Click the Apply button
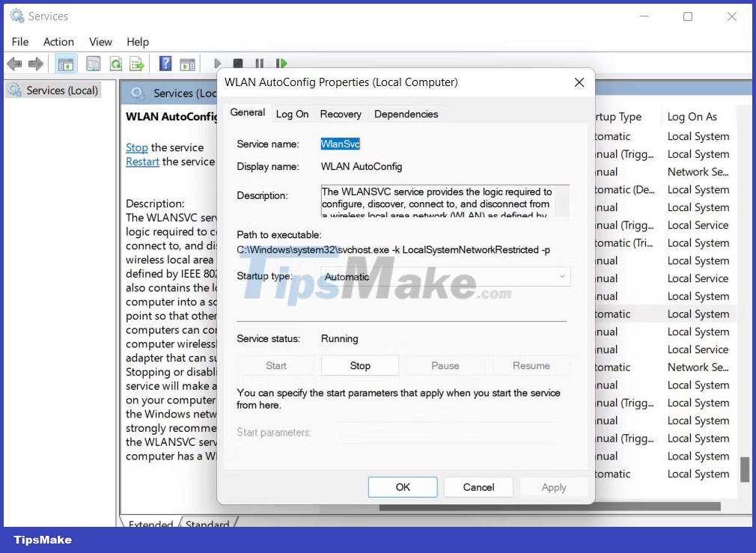 553,487
